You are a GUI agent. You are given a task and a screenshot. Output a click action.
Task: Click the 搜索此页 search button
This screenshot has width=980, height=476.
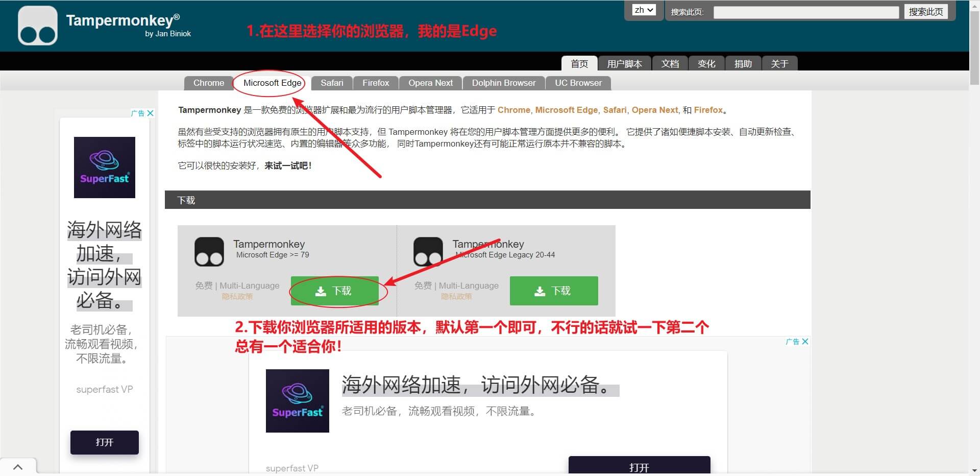926,12
